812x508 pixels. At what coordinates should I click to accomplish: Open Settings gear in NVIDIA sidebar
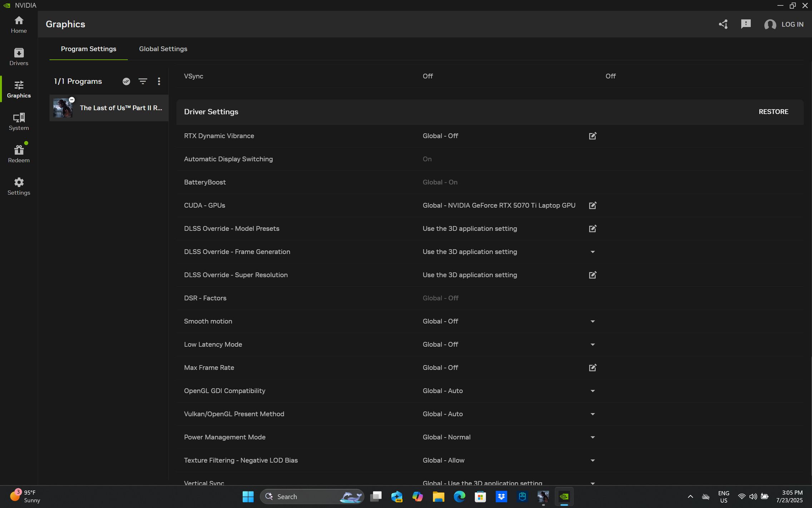pyautogui.click(x=19, y=186)
